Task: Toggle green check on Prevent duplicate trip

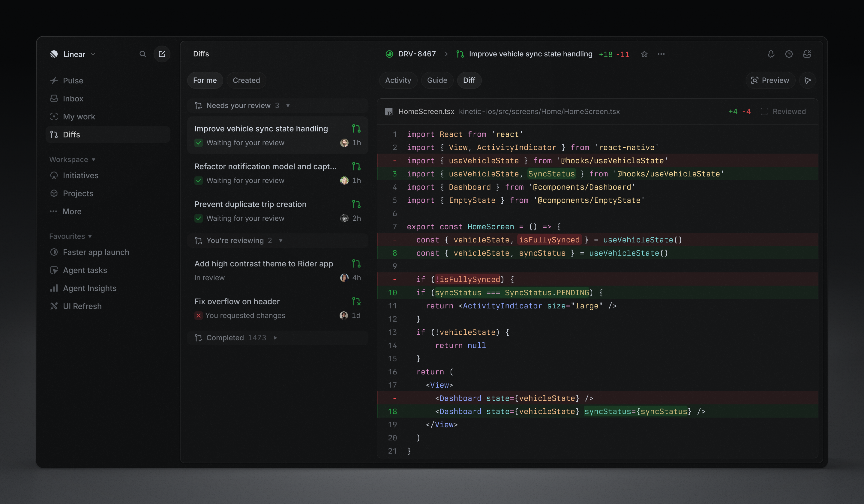Action: pyautogui.click(x=199, y=218)
